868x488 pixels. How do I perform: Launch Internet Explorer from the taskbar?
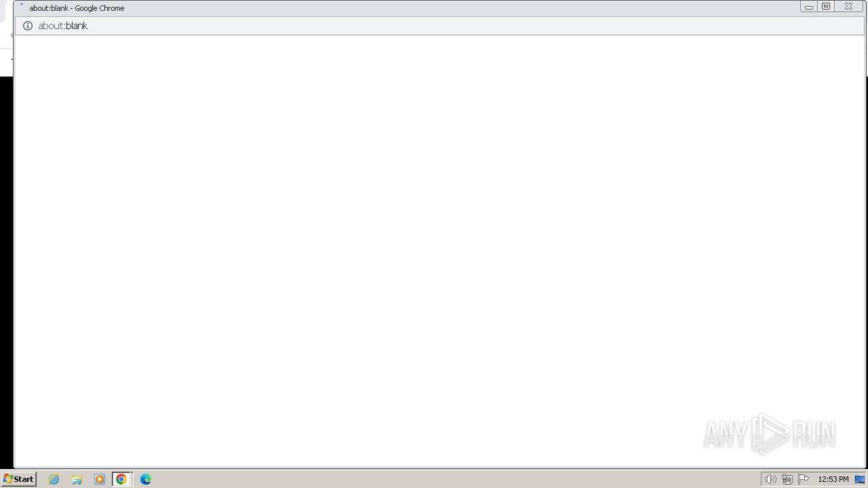point(54,479)
